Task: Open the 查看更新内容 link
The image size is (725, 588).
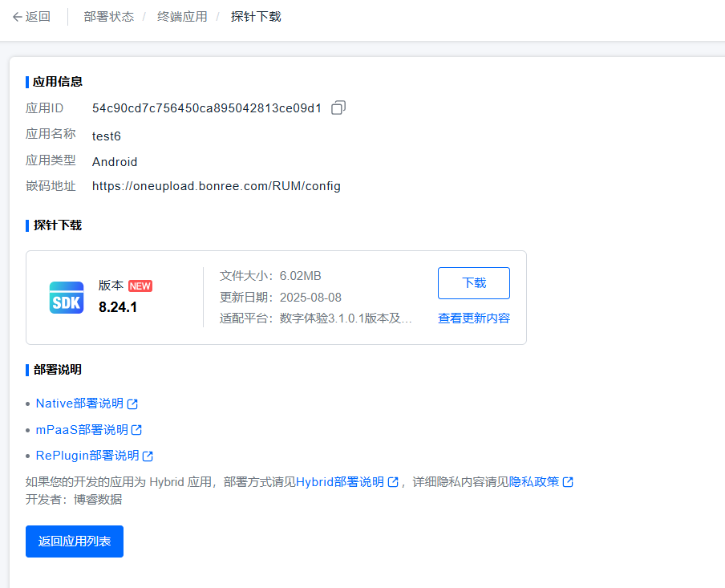Action: pyautogui.click(x=473, y=318)
